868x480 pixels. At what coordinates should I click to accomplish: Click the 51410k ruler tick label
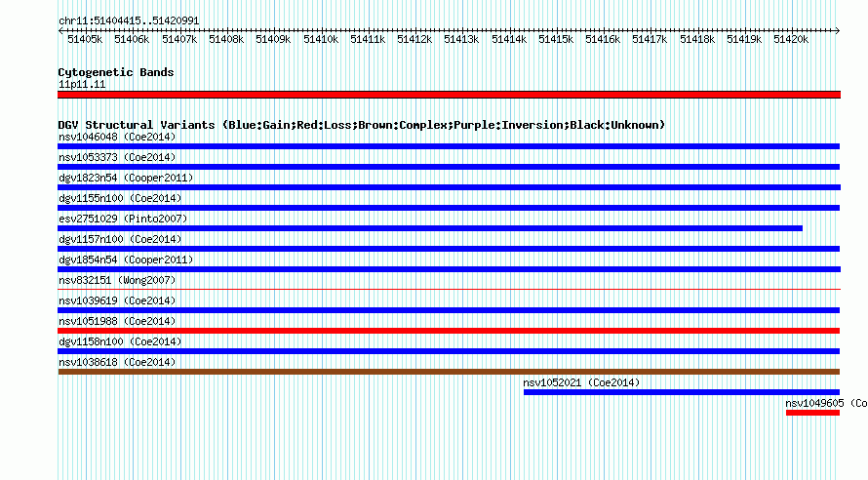pyautogui.click(x=321, y=40)
